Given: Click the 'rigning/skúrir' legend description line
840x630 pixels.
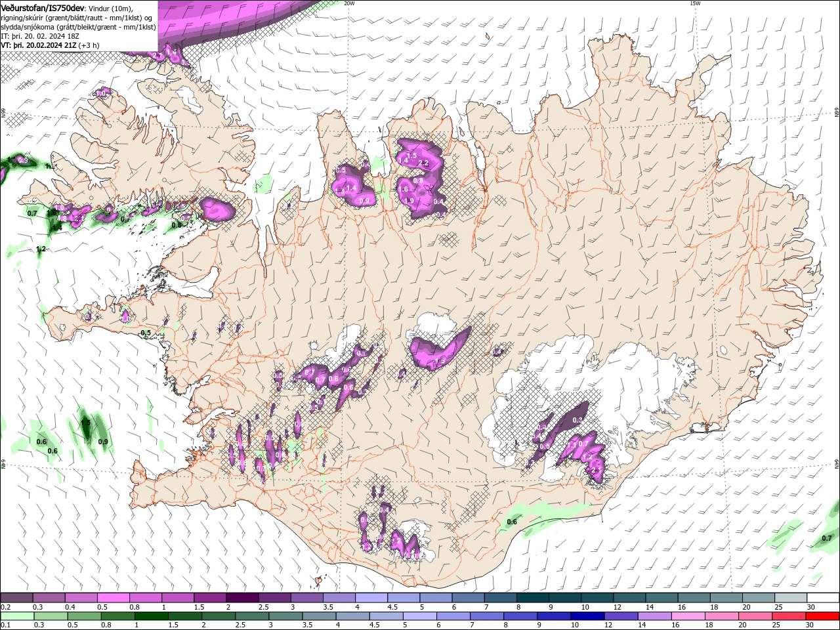Looking at the screenshot, I should 77,17.
